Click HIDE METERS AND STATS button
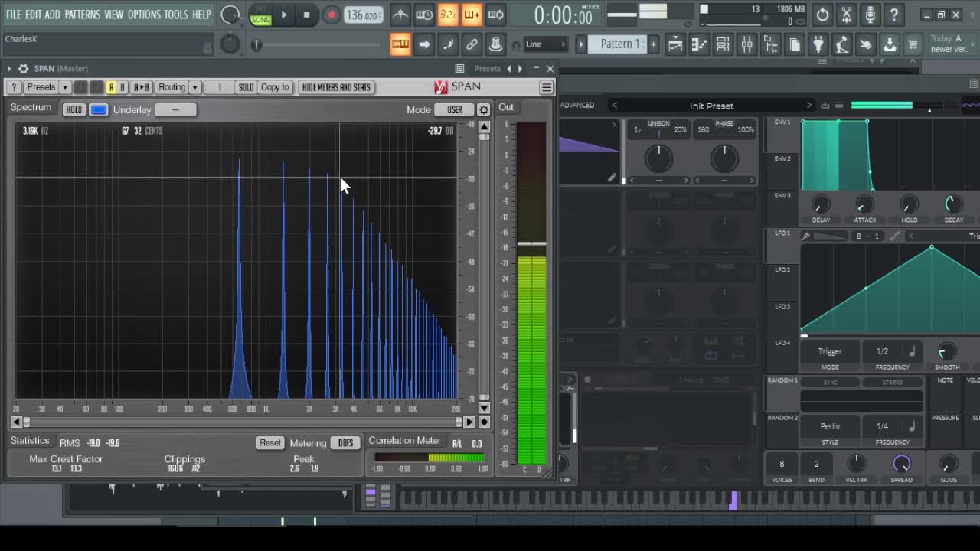The height and width of the screenshot is (551, 980). [x=336, y=87]
